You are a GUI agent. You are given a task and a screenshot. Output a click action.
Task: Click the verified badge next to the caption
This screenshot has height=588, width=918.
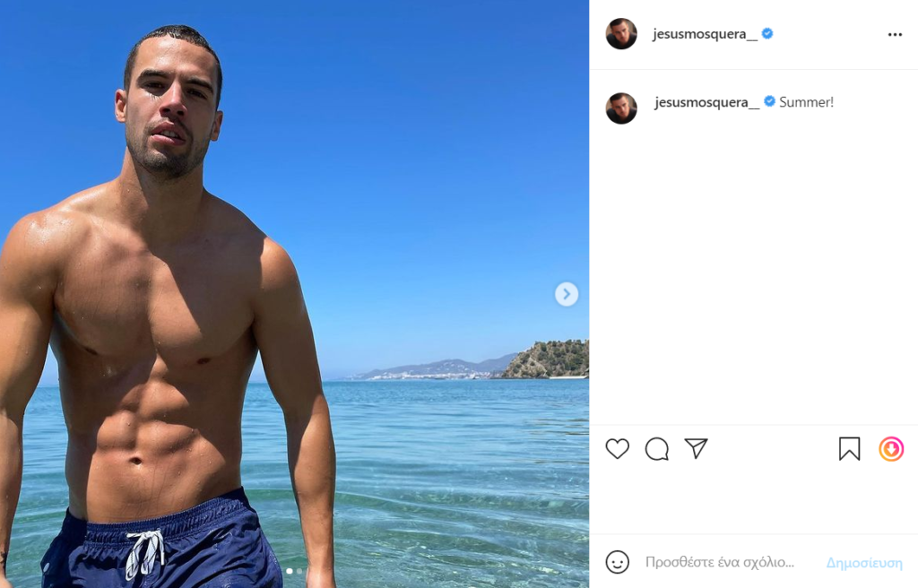pyautogui.click(x=769, y=101)
